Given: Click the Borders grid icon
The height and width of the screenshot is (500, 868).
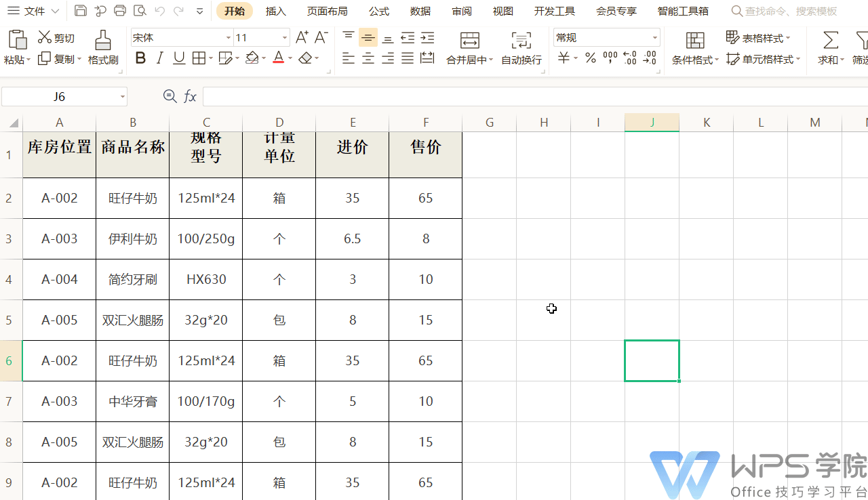Looking at the screenshot, I should point(199,58).
